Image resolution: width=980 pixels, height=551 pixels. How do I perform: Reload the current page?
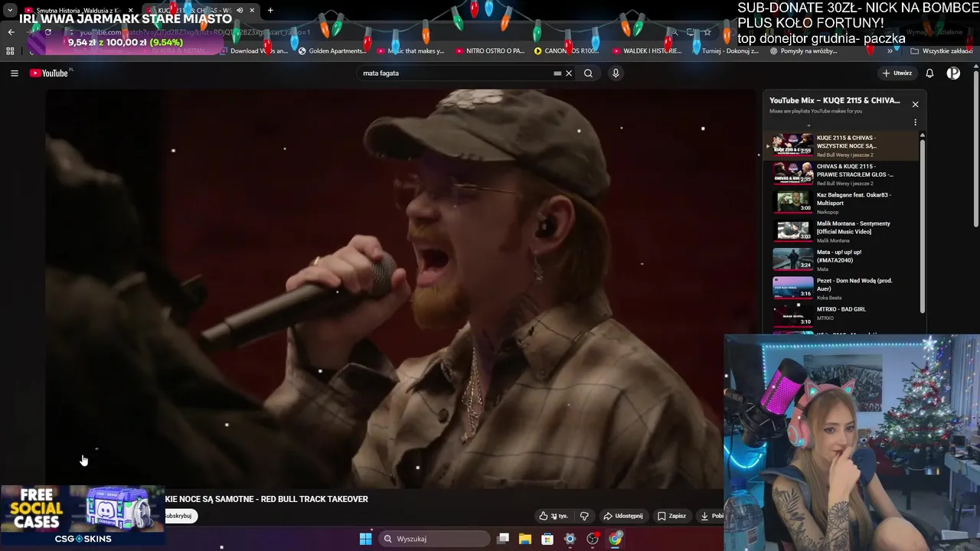47,32
